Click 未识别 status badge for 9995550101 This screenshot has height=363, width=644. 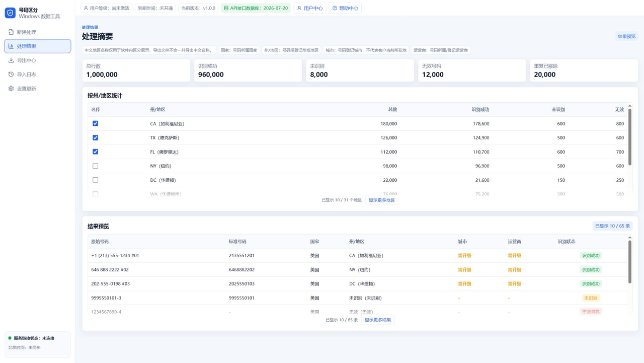[x=591, y=298]
